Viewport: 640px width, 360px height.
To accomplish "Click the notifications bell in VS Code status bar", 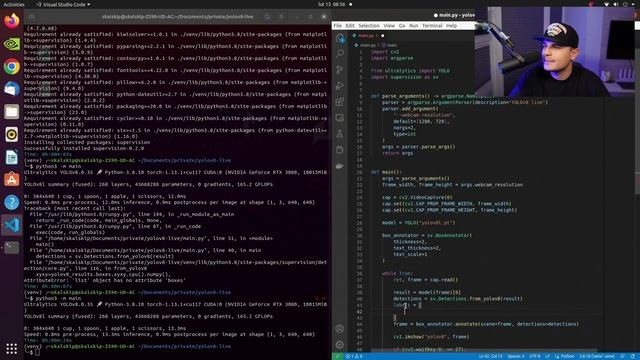I will 632,356.
